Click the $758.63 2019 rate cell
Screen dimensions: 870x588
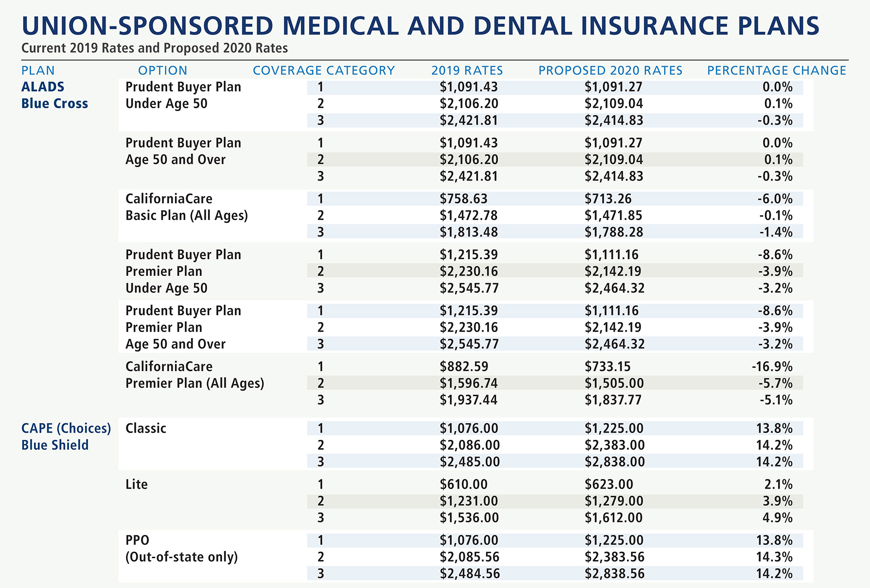click(x=464, y=199)
